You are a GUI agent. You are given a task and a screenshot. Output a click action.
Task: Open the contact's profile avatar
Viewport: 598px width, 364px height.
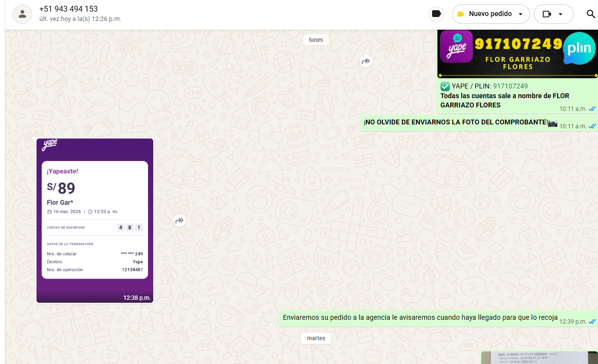pos(22,14)
